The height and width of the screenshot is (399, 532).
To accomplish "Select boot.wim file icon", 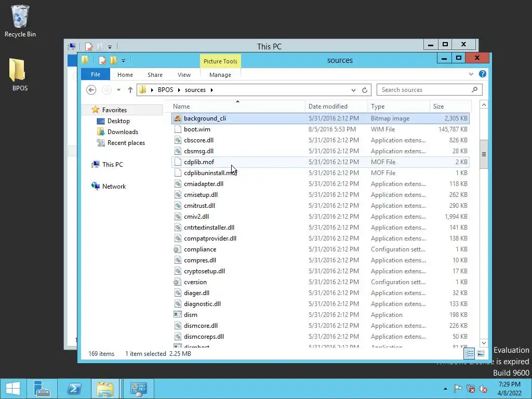I will click(178, 129).
